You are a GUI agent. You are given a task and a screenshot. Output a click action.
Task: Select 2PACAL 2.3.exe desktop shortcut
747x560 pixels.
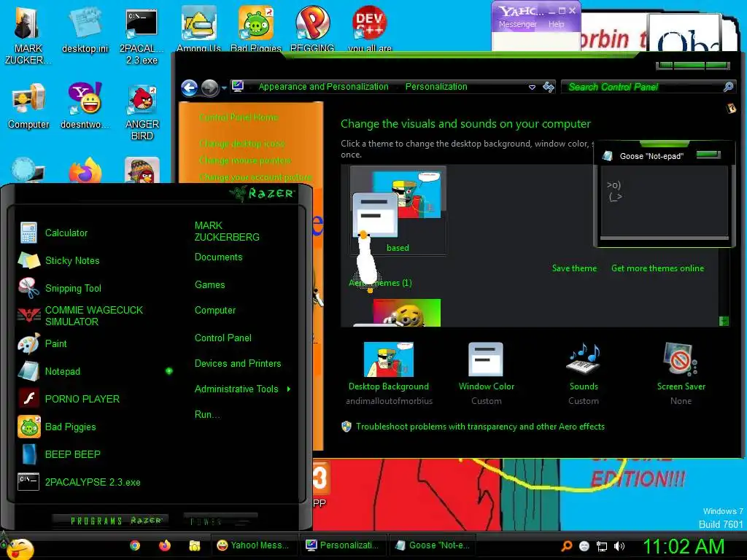click(x=142, y=36)
